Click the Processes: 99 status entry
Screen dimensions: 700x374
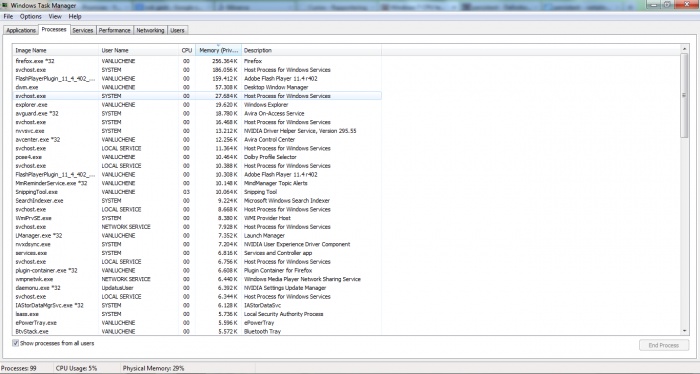19,368
